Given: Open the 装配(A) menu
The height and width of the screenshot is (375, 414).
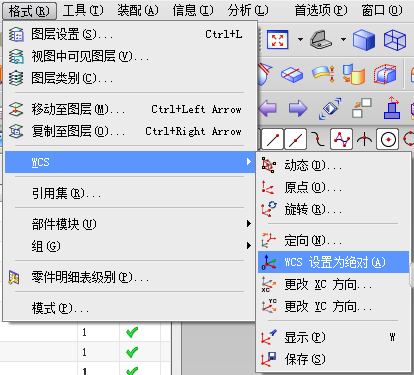Looking at the screenshot, I should [x=138, y=11].
